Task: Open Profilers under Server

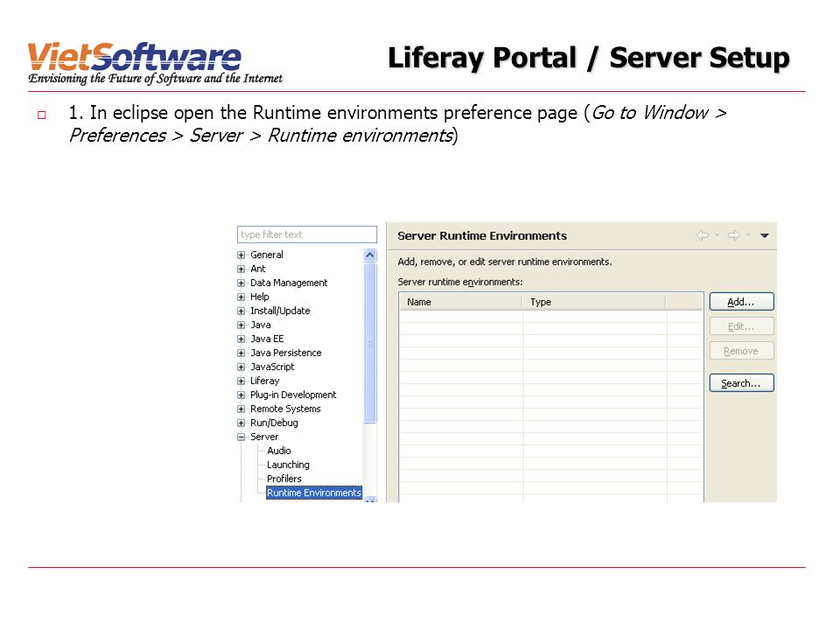Action: pyautogui.click(x=283, y=479)
